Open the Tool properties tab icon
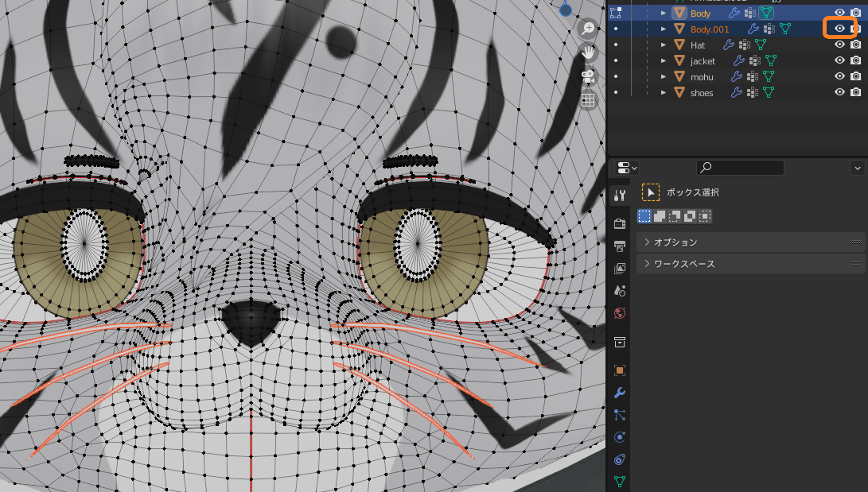Screen dimensions: 868x492 tap(620, 196)
